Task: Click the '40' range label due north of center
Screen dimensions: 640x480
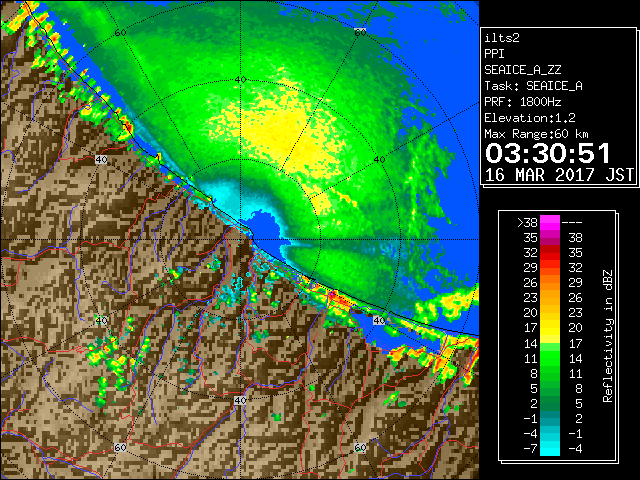Action: click(x=240, y=80)
